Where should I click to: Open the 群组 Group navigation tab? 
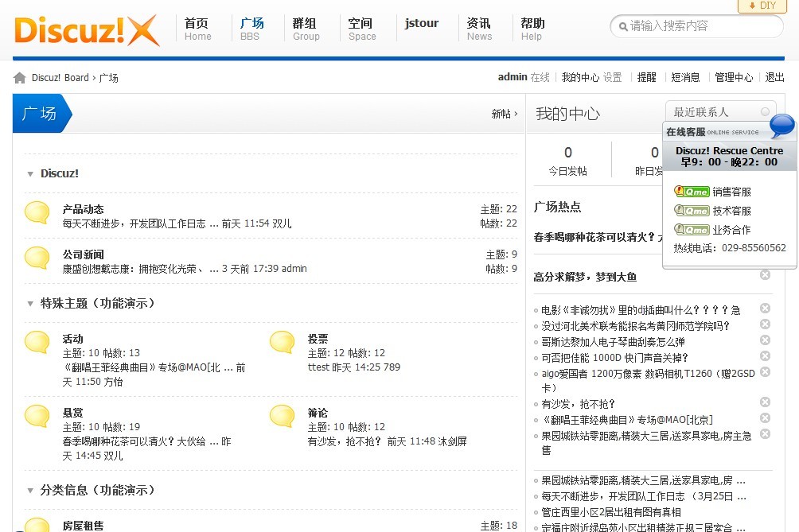306,29
